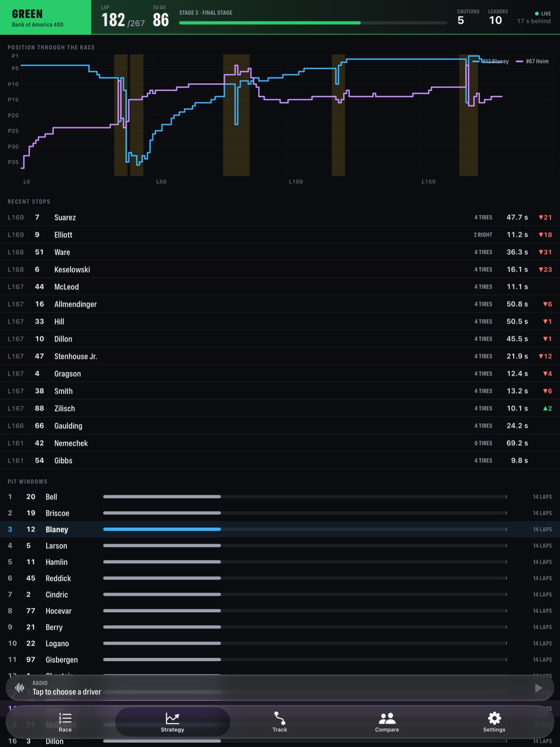Select Elliott in recent stops

coord(280,235)
